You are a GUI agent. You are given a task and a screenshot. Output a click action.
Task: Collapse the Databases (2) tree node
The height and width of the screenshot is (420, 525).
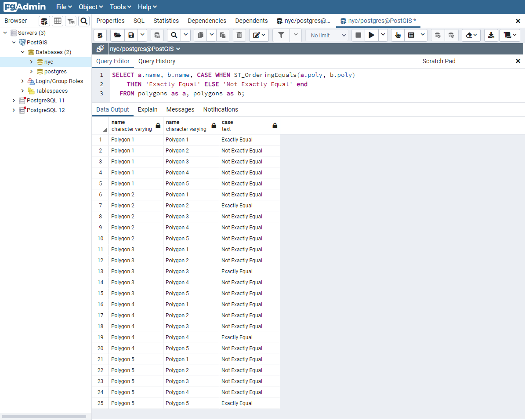[23, 52]
